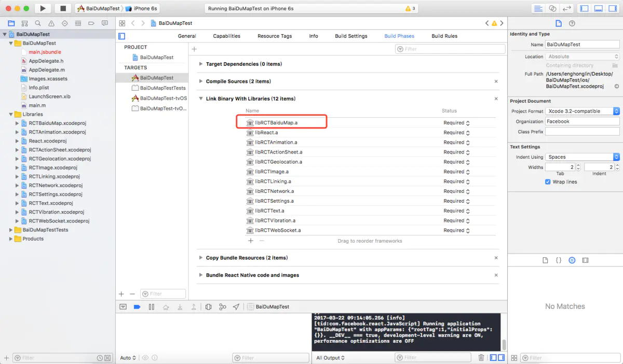Toggle the targets list sidebar icon

click(x=122, y=36)
